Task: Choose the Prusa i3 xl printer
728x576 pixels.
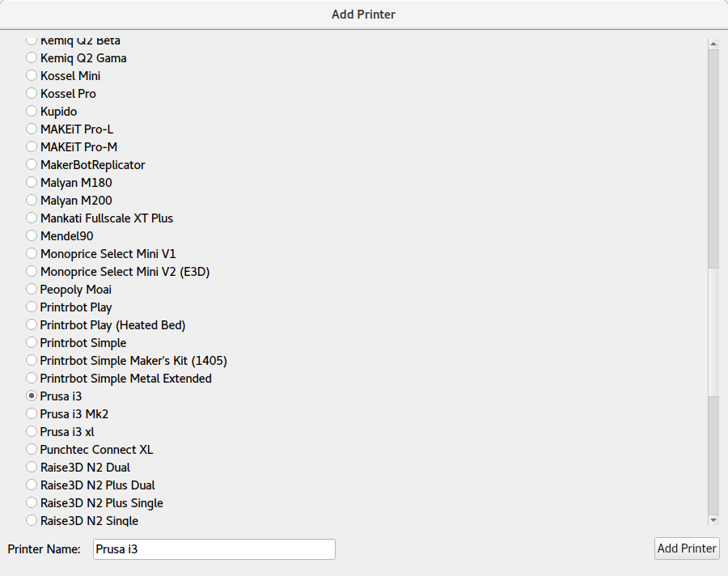Action: (x=32, y=432)
